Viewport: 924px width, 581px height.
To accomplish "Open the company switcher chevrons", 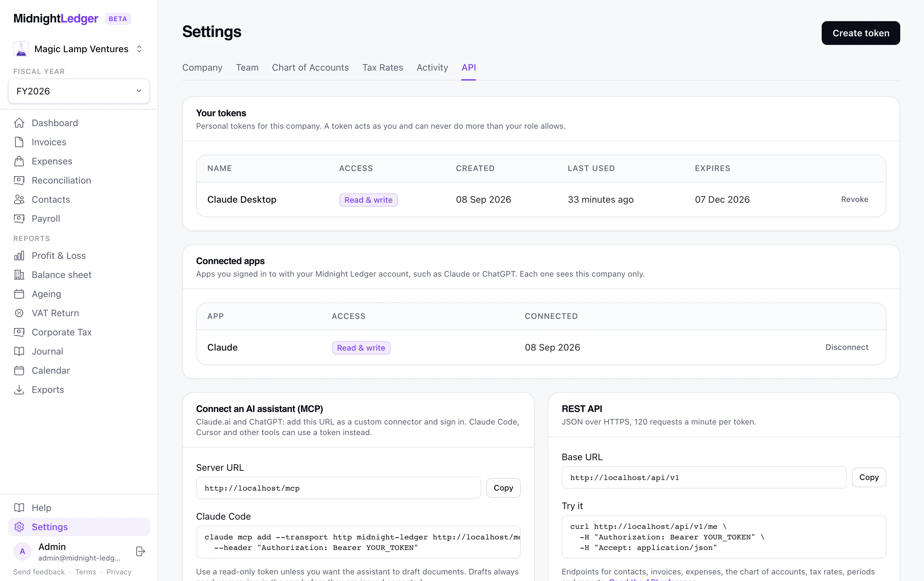I will 139,49.
